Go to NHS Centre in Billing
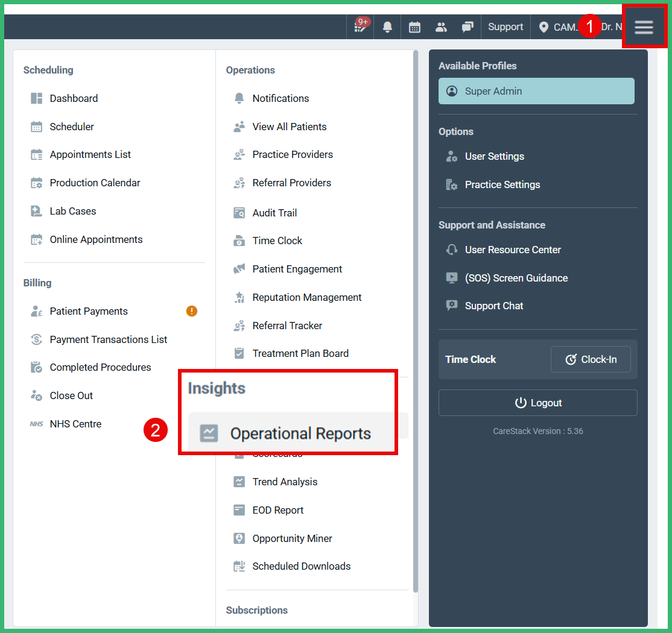Image resolution: width=672 pixels, height=633 pixels. (74, 424)
